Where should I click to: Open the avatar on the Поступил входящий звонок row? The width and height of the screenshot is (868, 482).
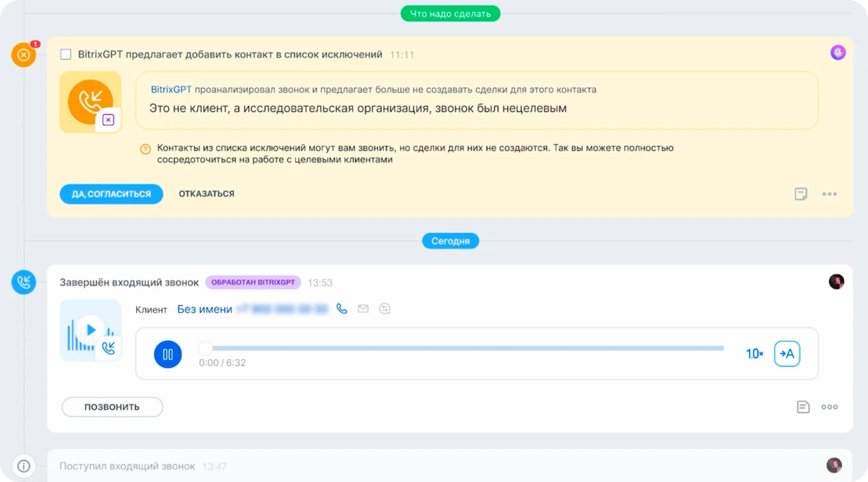[x=834, y=465]
